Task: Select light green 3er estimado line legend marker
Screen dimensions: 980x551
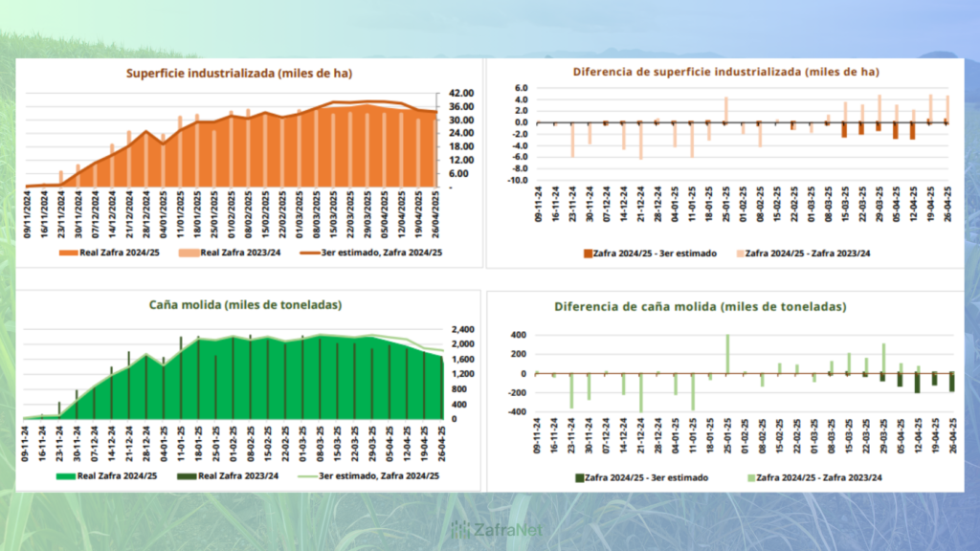Action: click(x=306, y=475)
